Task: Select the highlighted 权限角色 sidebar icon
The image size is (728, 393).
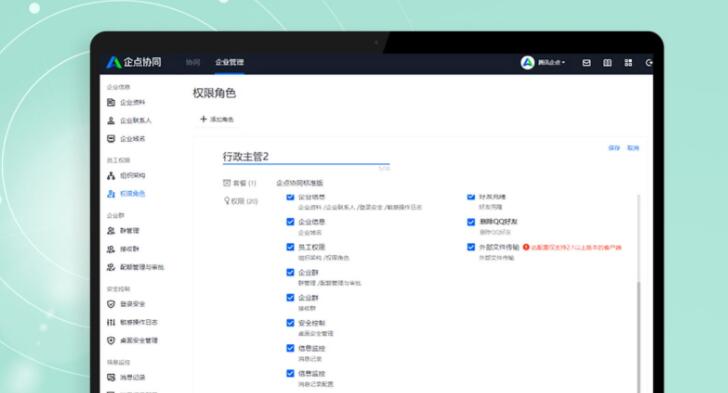Action: 111,194
